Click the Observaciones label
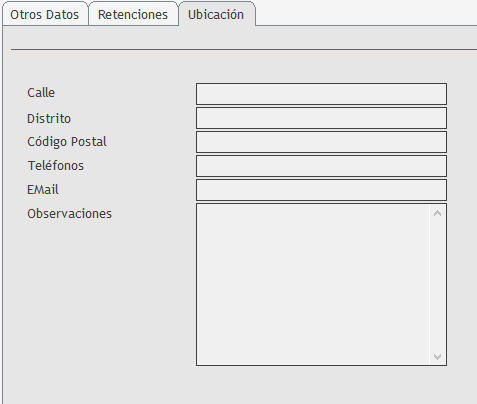Screen dimensions: 477x404 (x=69, y=214)
